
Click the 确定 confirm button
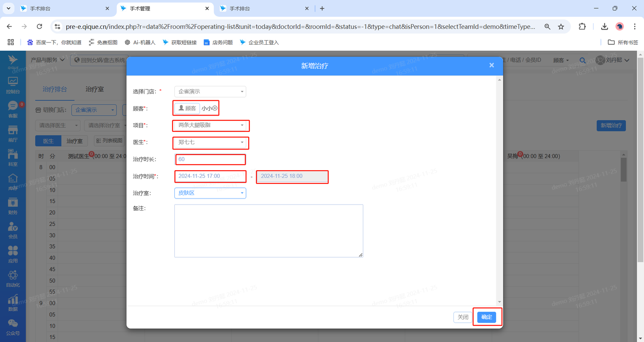[486, 317]
